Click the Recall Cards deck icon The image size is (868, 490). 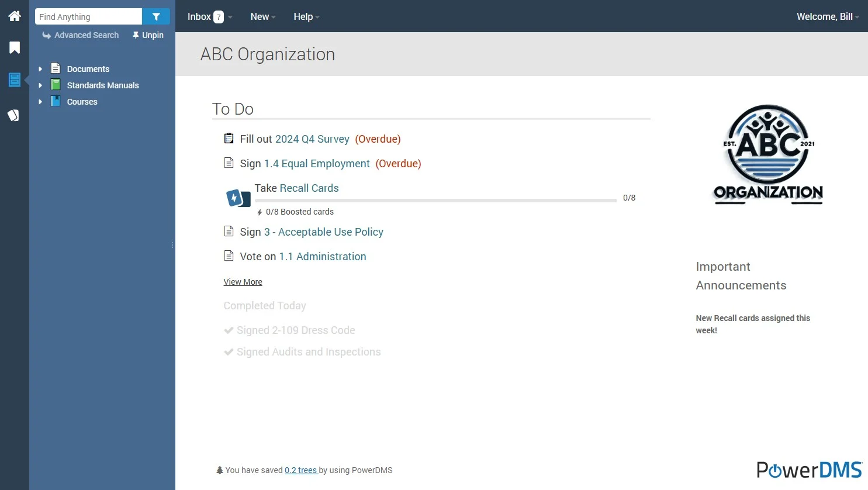(238, 198)
